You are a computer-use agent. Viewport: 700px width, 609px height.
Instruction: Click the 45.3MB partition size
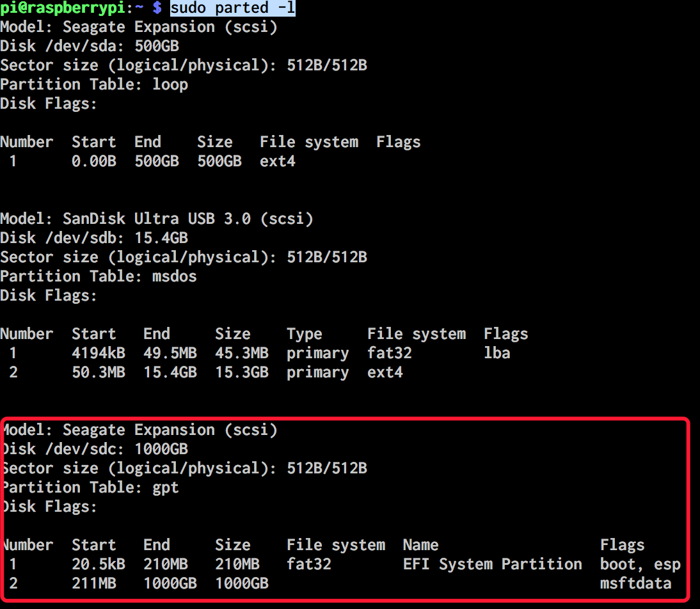[242, 353]
